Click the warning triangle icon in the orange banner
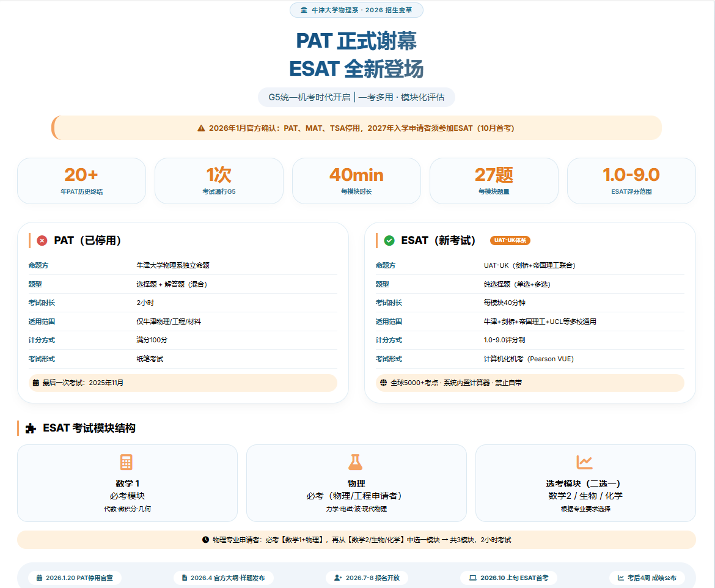This screenshot has height=588, width=715. pyautogui.click(x=201, y=128)
